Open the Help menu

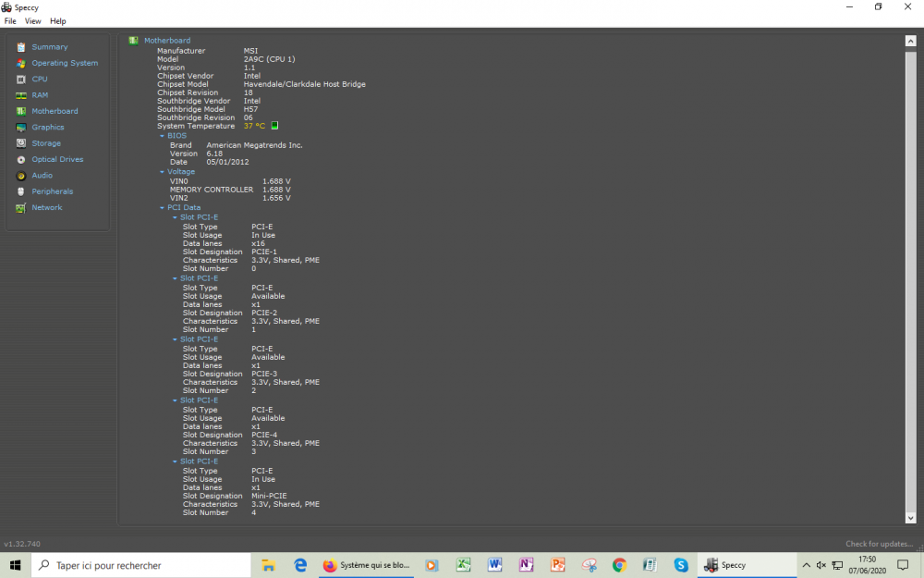pyautogui.click(x=57, y=21)
